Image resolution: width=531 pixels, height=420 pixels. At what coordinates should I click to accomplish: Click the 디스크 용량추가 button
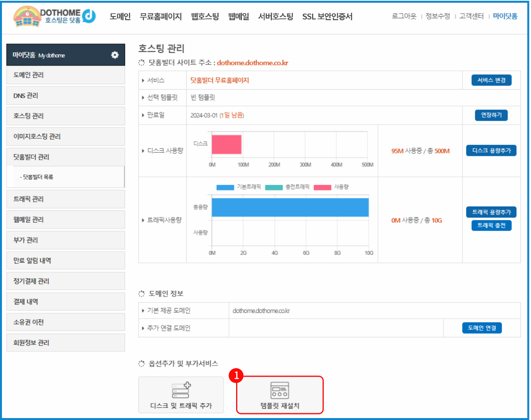coord(491,151)
